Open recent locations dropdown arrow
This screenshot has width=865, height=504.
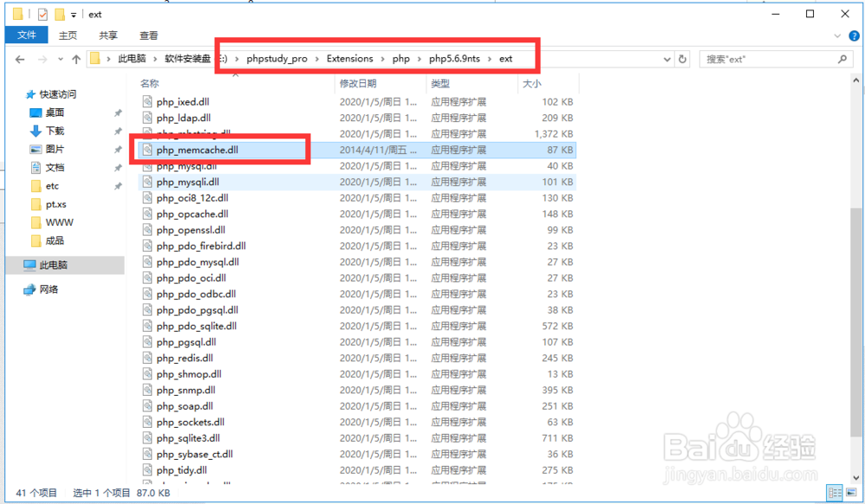(x=61, y=59)
